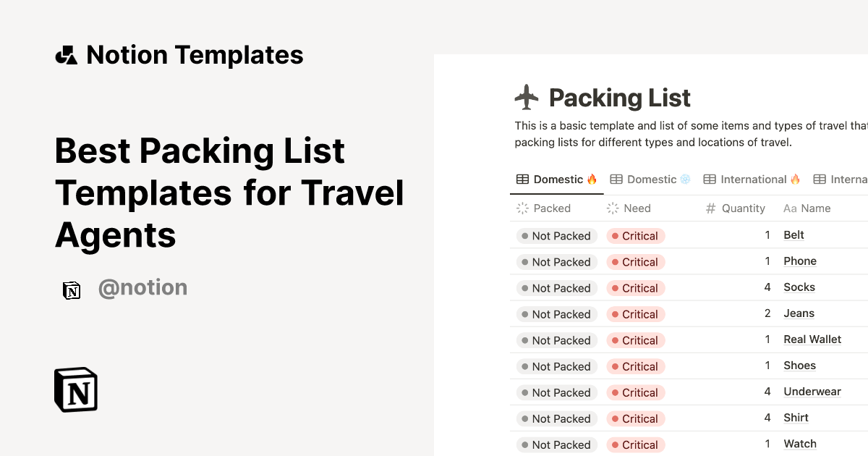Open the Critical selector on the Shoes row
The width and height of the screenshot is (868, 456).
[635, 366]
